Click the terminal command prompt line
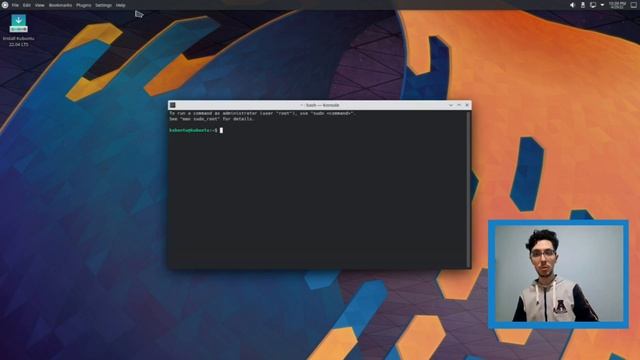640x360 pixels. click(196, 130)
